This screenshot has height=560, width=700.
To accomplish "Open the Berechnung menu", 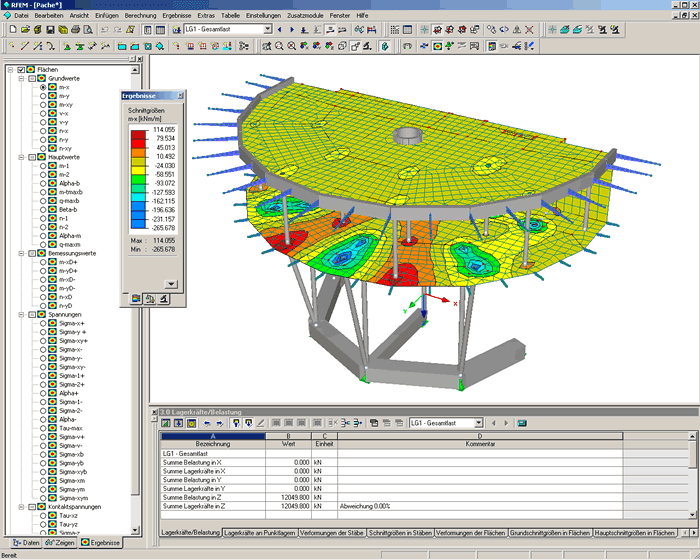I will 140,15.
